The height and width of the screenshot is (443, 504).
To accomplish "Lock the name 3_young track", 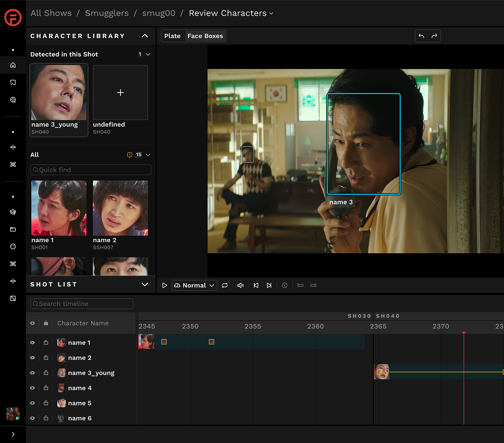I will click(x=46, y=373).
